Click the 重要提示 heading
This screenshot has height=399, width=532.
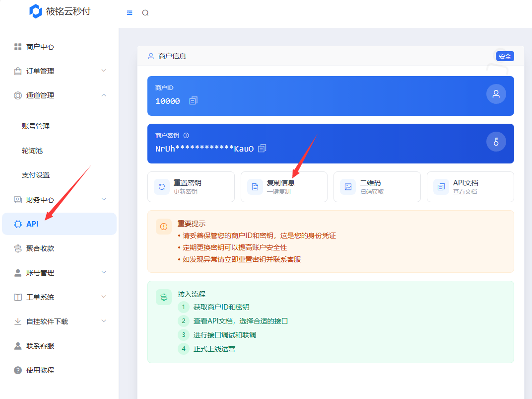point(192,224)
